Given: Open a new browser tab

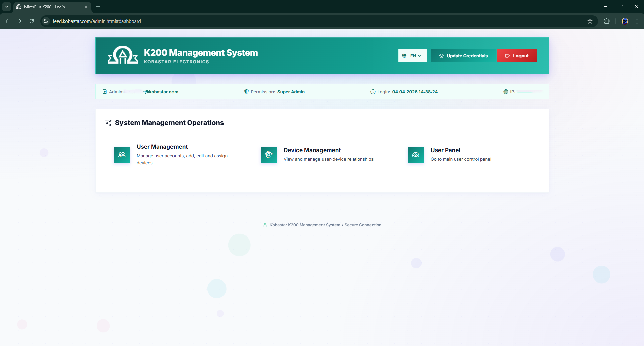Looking at the screenshot, I should [98, 7].
